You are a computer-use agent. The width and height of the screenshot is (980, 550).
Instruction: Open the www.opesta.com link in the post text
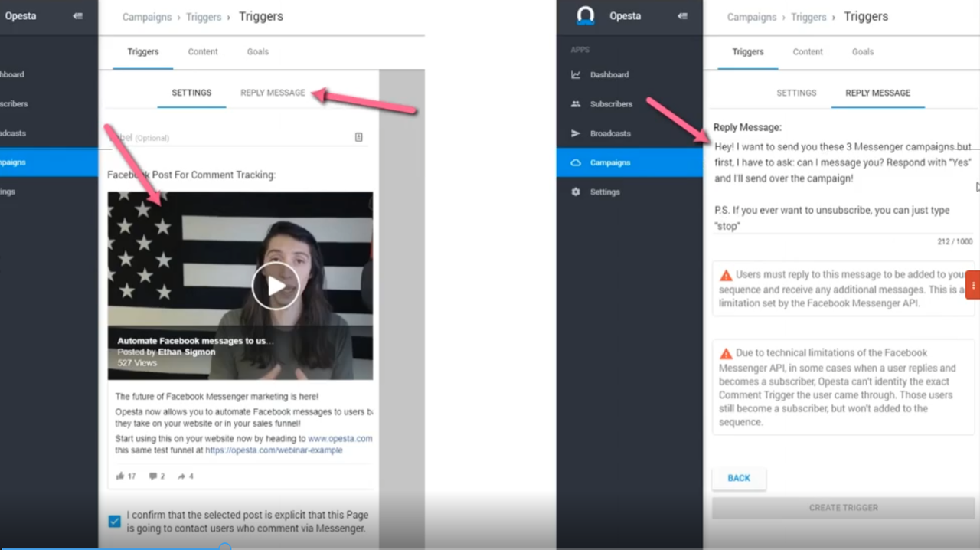tap(340, 439)
